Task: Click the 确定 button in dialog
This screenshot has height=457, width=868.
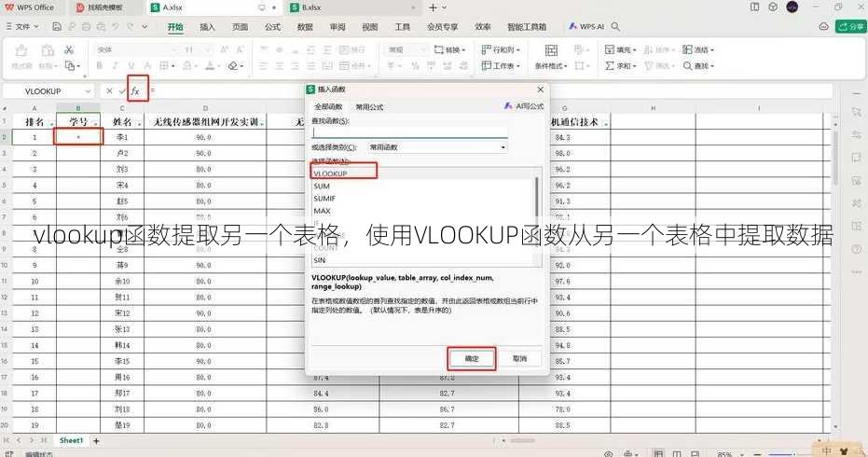Action: 472,359
